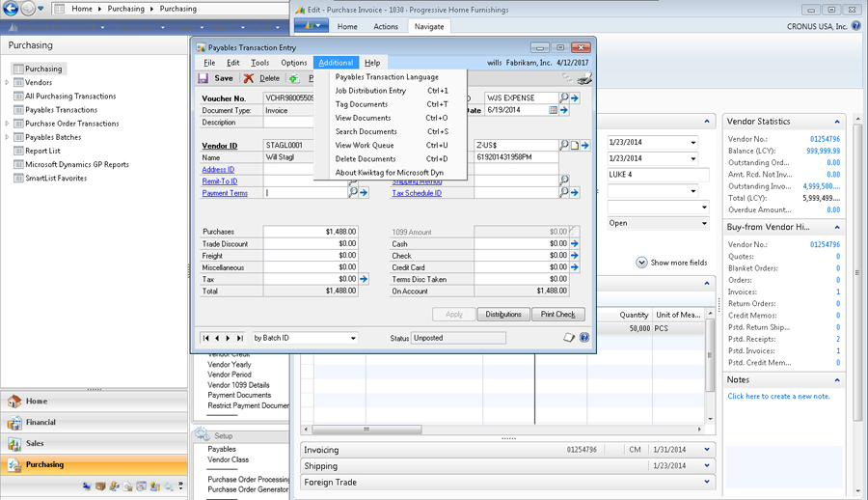
Task: Select Job Distribution Entry menu item
Action: pos(391,91)
